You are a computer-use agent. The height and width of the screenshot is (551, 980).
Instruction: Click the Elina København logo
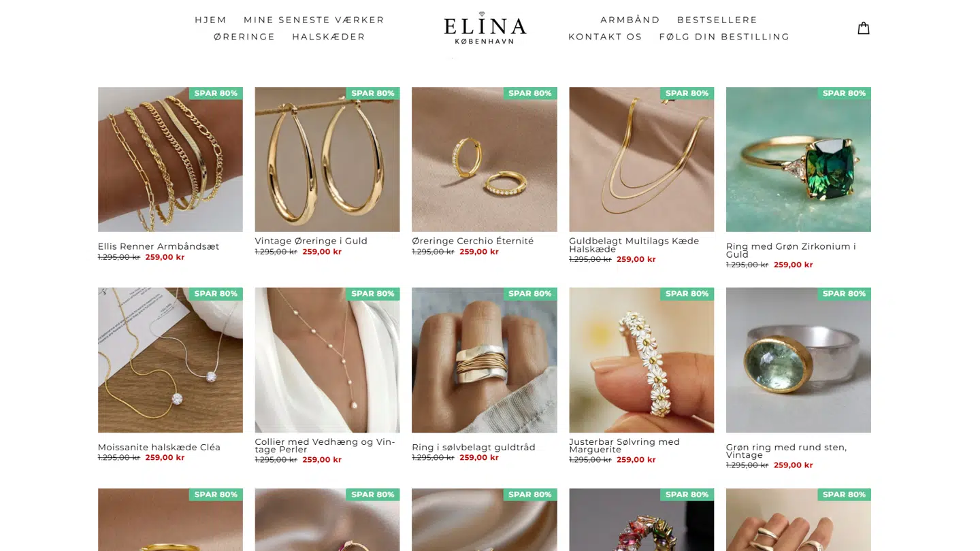(485, 28)
